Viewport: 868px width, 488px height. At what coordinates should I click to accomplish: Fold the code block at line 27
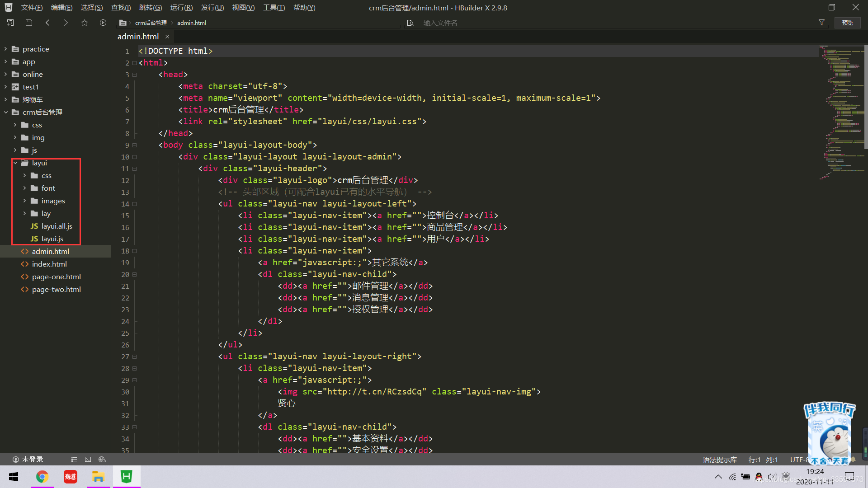pyautogui.click(x=135, y=357)
